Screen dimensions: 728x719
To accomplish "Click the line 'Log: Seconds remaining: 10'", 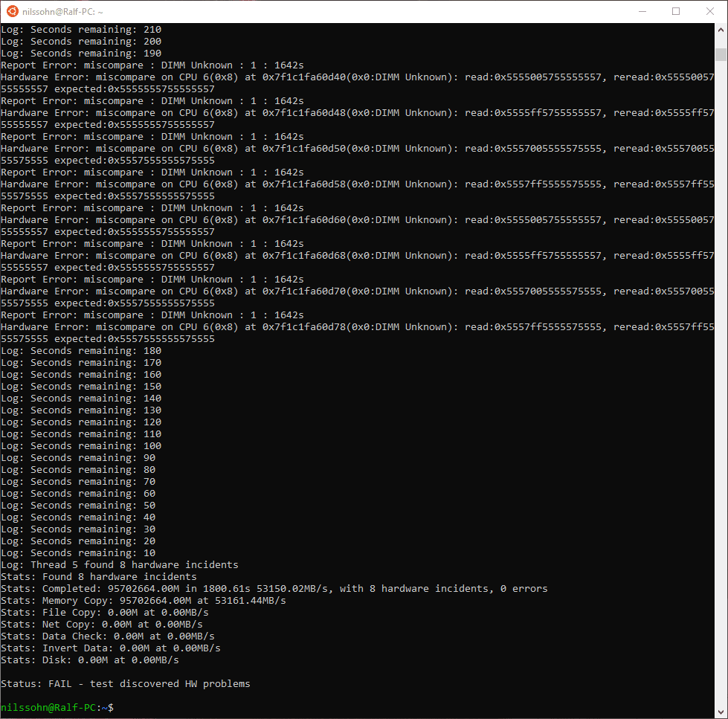I will click(78, 553).
